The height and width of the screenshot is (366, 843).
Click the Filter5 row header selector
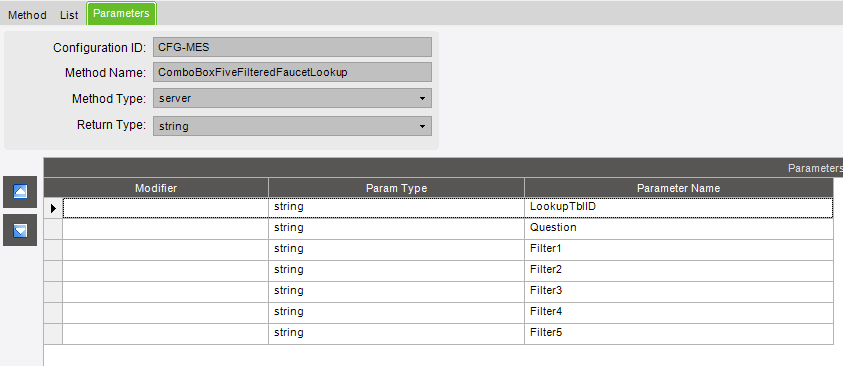(53, 334)
